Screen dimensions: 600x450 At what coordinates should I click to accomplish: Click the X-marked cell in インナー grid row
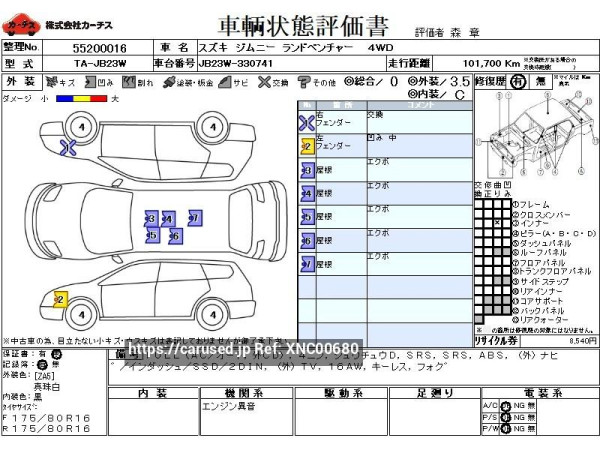coord(497,223)
